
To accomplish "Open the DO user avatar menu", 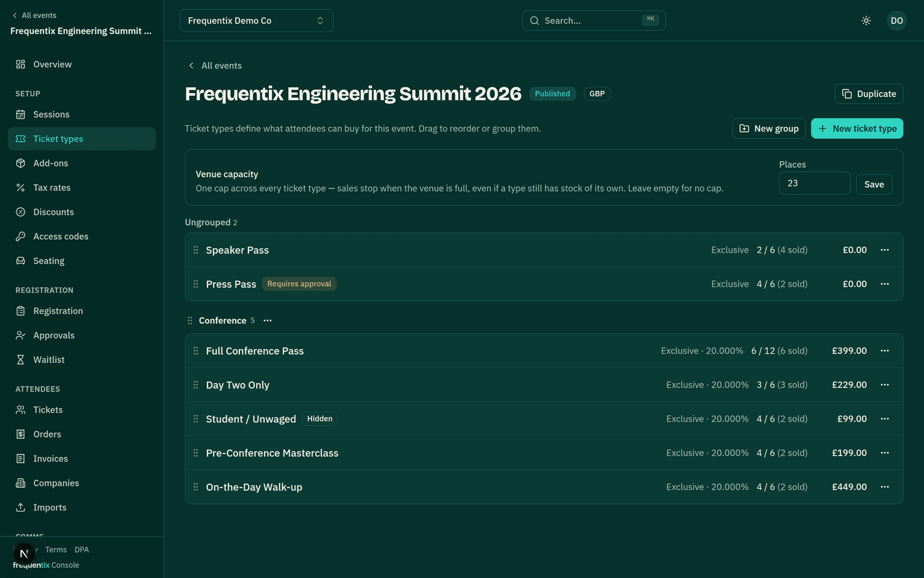I will 897,20.
